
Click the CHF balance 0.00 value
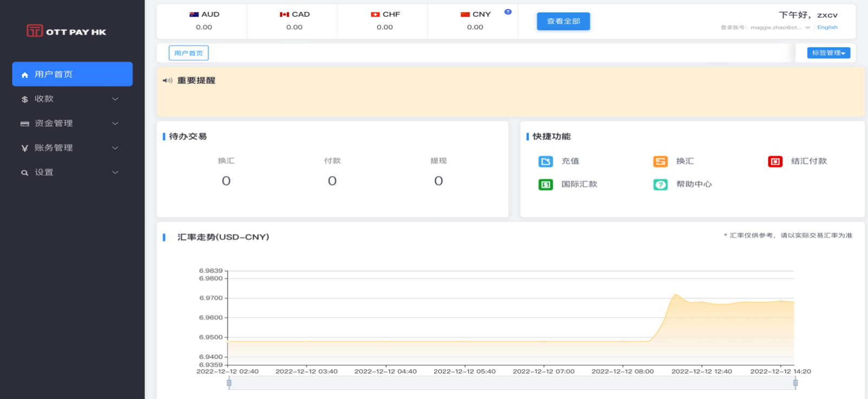click(x=385, y=27)
